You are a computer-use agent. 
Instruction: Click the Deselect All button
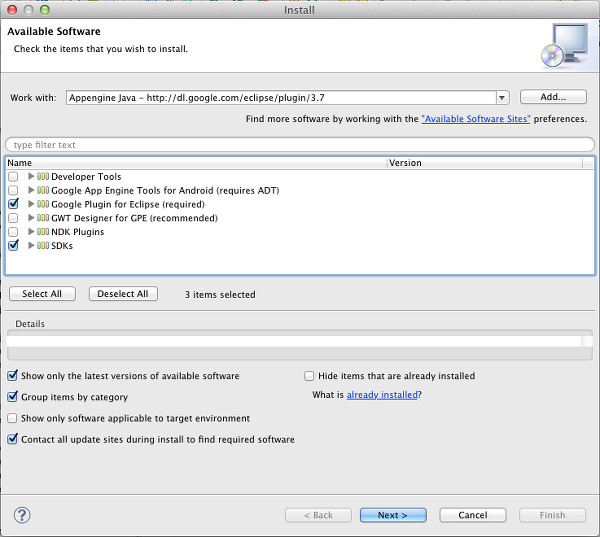coord(123,294)
